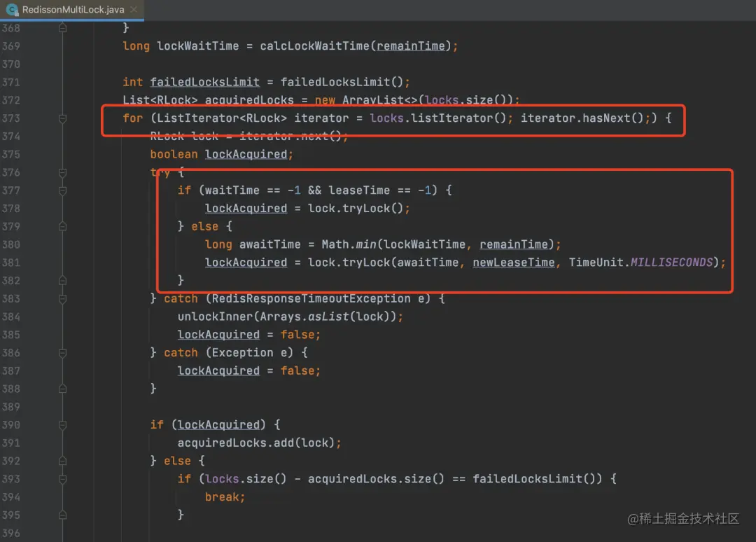756x542 pixels.
Task: Click the failedLocksLimit variable declaration on line 371
Action: click(x=204, y=82)
